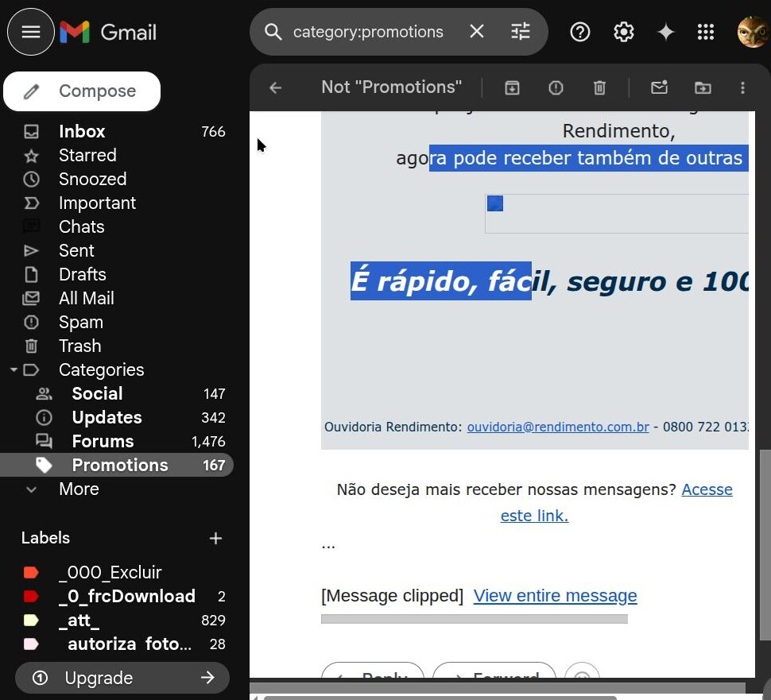Show search options filter icon
The image size is (771, 700).
[x=520, y=32]
